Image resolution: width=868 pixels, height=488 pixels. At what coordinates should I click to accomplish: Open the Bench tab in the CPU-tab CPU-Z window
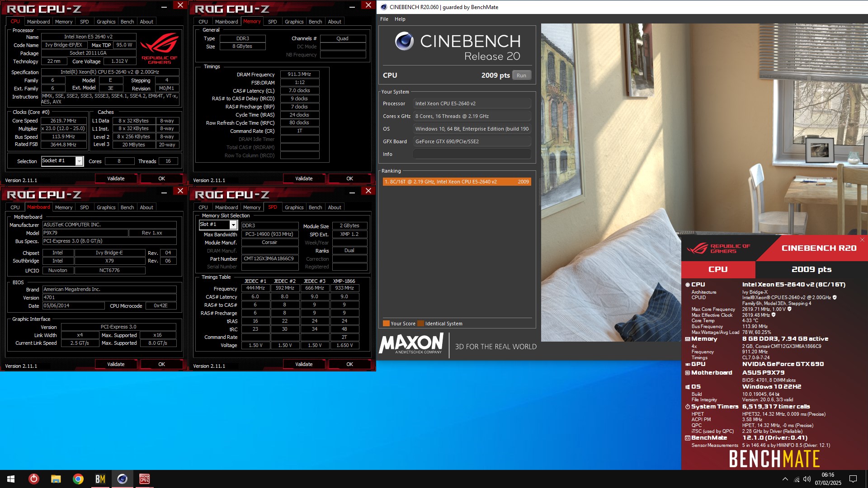(127, 22)
